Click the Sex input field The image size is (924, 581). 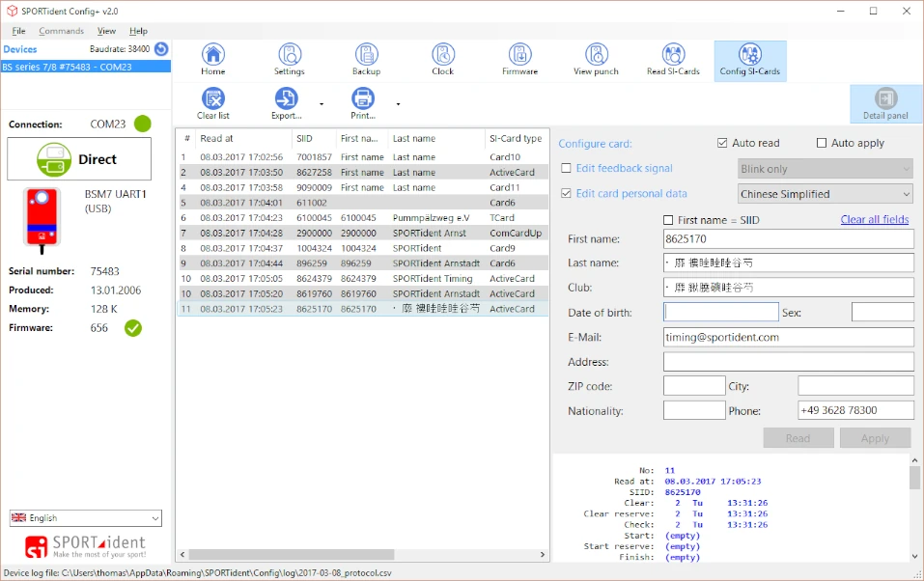(x=882, y=313)
